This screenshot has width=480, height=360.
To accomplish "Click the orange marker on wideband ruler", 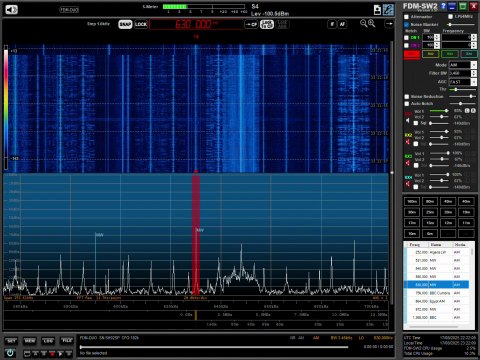I will (196, 315).
